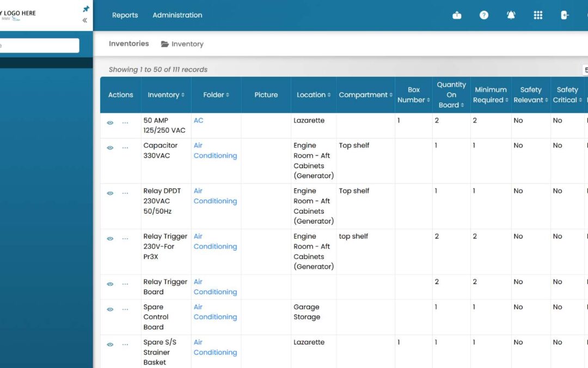The width and height of the screenshot is (588, 368).
Task: Open the upload icon in top bar
Action: pyautogui.click(x=457, y=15)
